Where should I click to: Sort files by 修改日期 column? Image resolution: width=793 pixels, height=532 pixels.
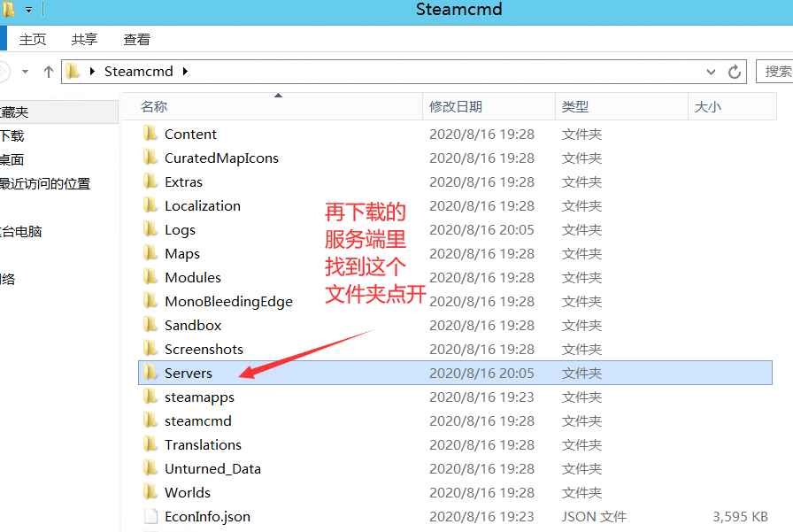coord(489,107)
